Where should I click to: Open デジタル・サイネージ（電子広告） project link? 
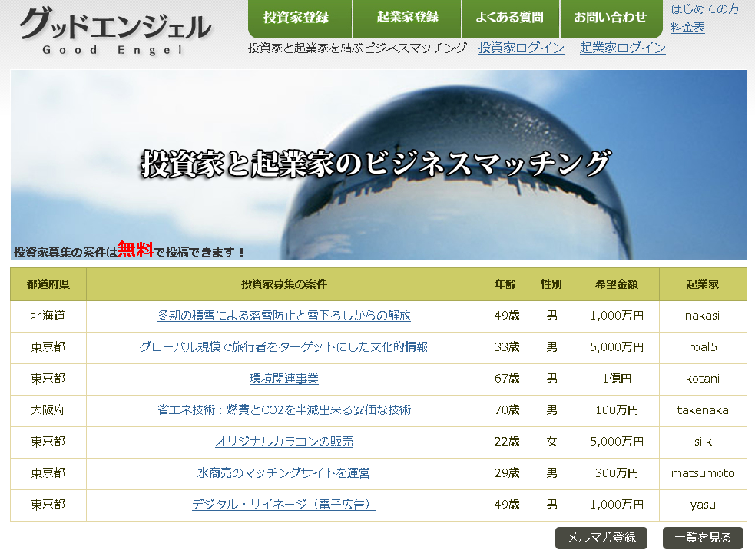point(284,504)
